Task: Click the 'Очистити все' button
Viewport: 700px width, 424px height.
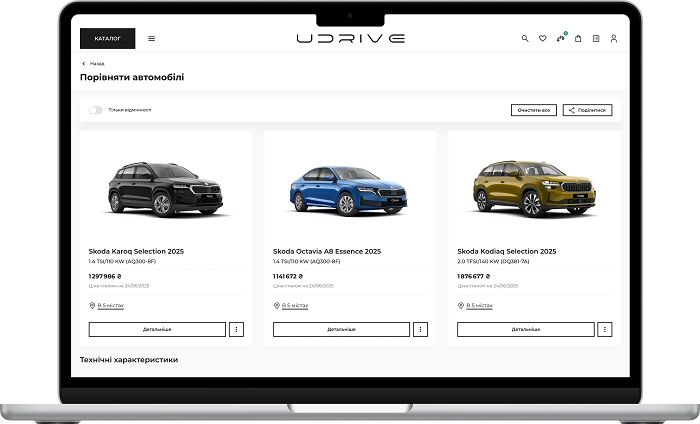Action: click(x=533, y=110)
